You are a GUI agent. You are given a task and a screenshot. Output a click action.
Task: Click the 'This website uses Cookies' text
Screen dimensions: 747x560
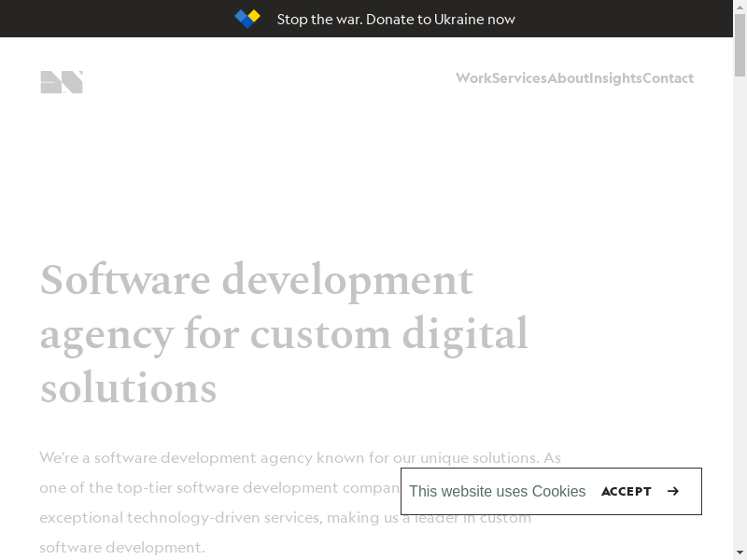pyautogui.click(x=497, y=491)
